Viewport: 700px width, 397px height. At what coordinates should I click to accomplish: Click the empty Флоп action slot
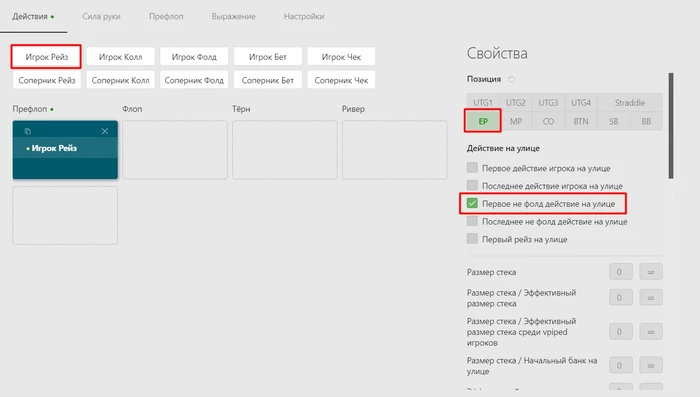click(175, 150)
